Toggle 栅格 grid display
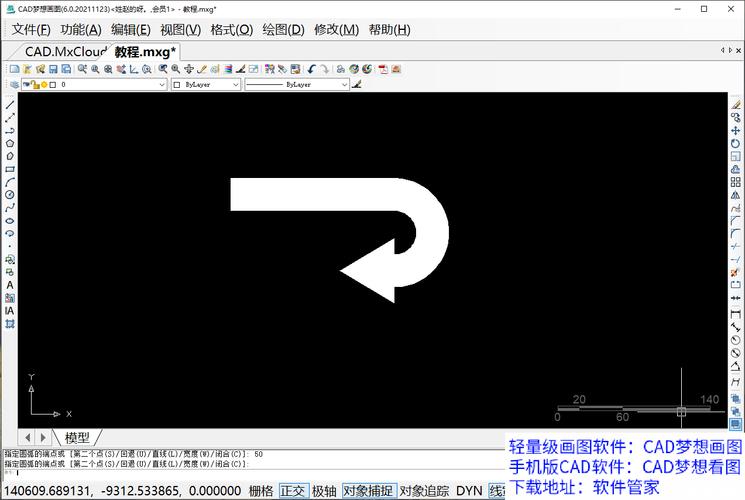The width and height of the screenshot is (745, 500). (x=261, y=491)
